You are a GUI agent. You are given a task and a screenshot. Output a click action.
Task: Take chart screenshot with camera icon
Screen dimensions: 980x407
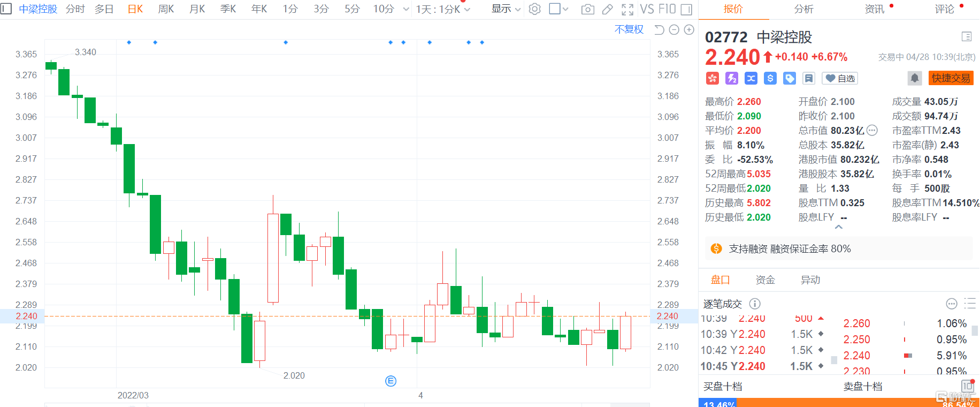coord(587,9)
